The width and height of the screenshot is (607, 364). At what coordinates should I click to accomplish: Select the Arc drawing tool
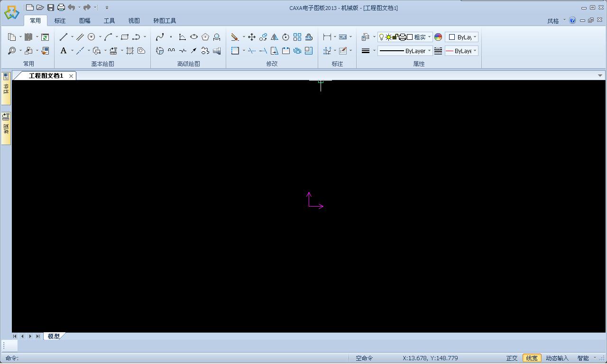pos(109,37)
